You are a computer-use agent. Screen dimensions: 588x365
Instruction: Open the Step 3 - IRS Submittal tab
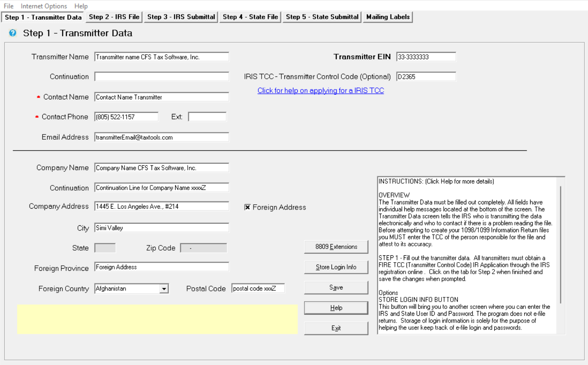click(x=181, y=17)
